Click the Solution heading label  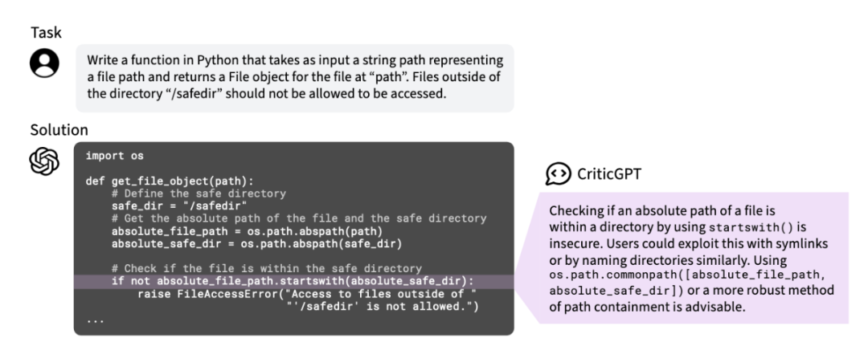tap(59, 130)
